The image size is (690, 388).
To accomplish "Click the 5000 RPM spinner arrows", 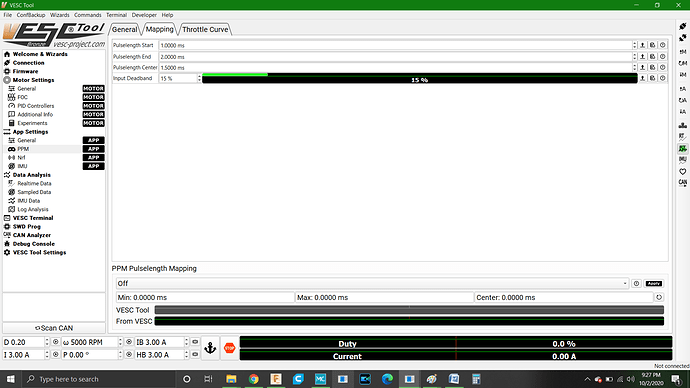I will tap(120, 342).
